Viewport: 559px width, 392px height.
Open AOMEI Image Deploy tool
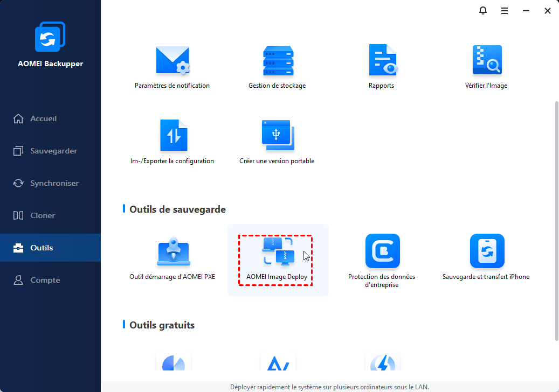click(278, 260)
